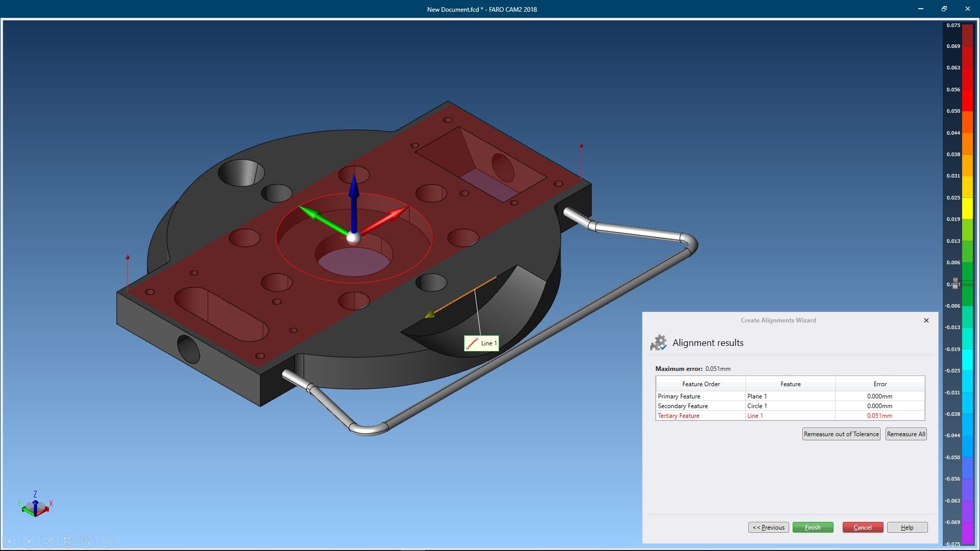Viewport: 980px width, 551px height.
Task: Open the grid table icon in the bottom toolbar
Action: tap(68, 541)
